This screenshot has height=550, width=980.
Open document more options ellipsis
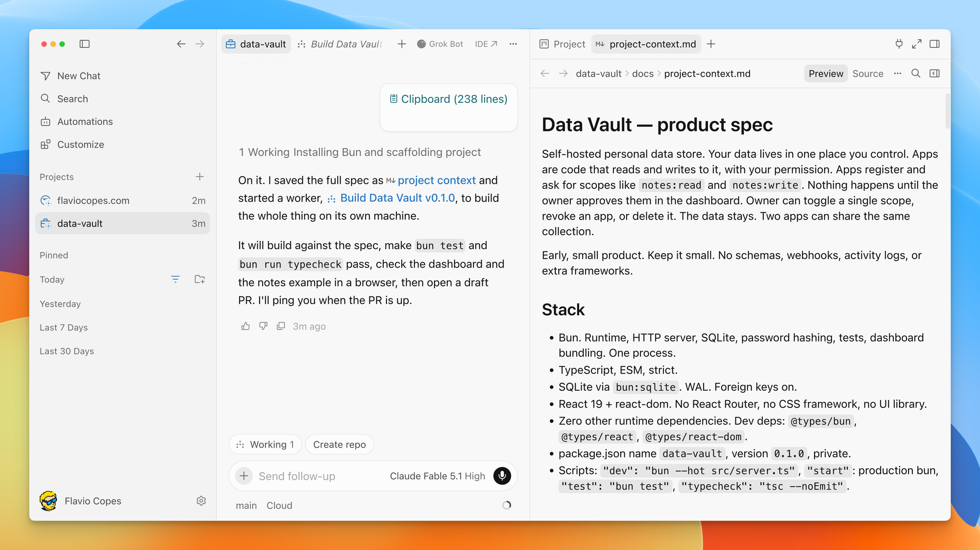click(897, 74)
